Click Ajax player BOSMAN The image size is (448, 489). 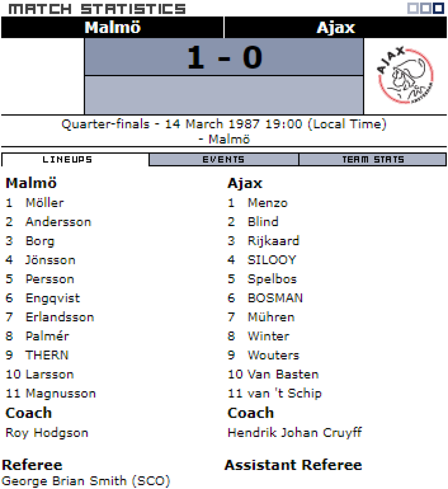[275, 298]
